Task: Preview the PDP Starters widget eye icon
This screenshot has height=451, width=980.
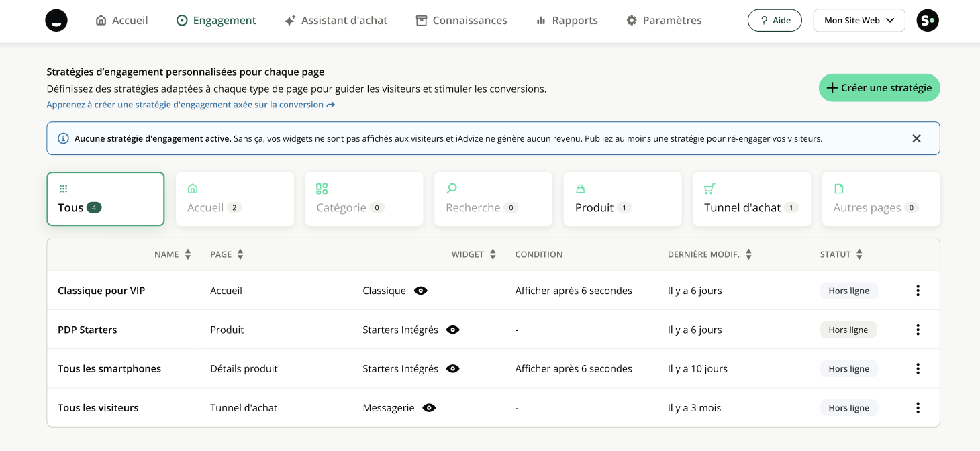Action: pyautogui.click(x=453, y=330)
